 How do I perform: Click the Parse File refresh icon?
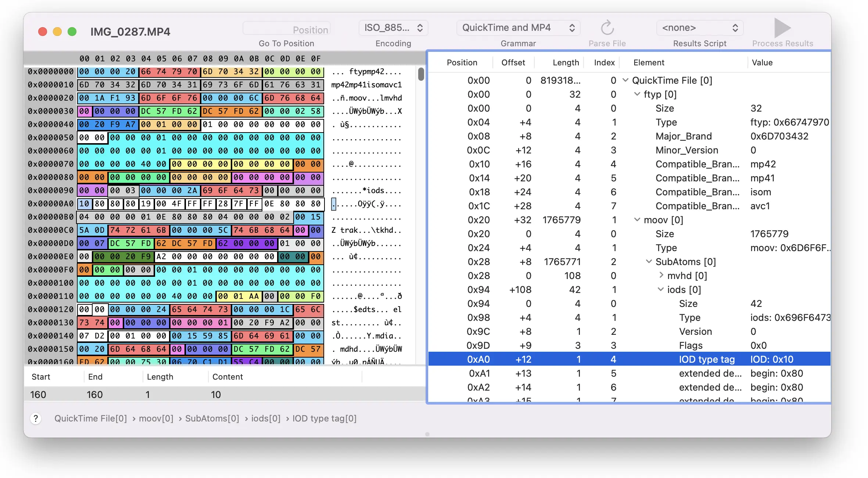[x=607, y=28]
